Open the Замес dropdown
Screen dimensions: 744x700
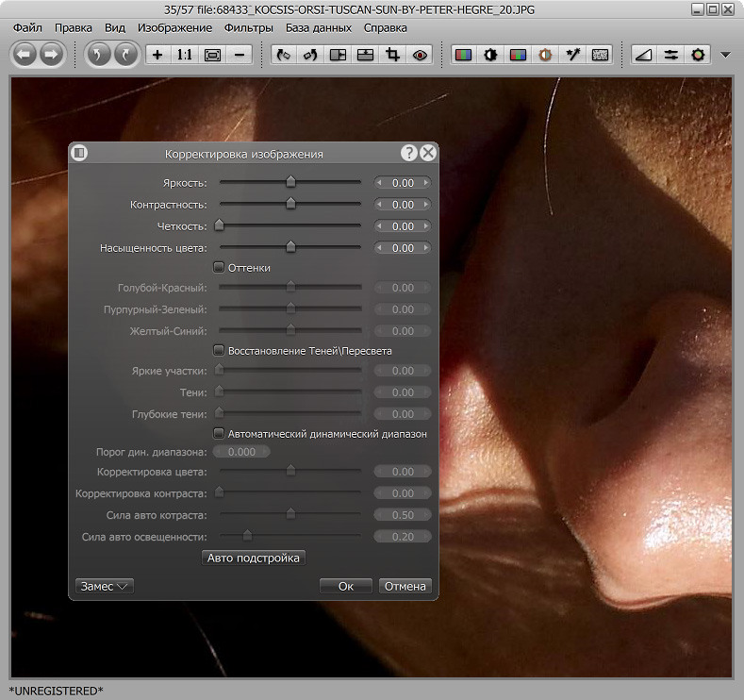[x=104, y=586]
